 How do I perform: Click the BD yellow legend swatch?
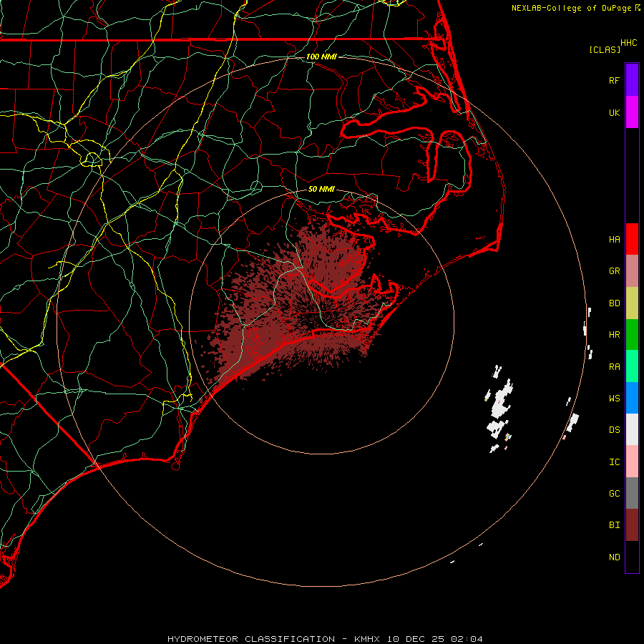pyautogui.click(x=632, y=303)
